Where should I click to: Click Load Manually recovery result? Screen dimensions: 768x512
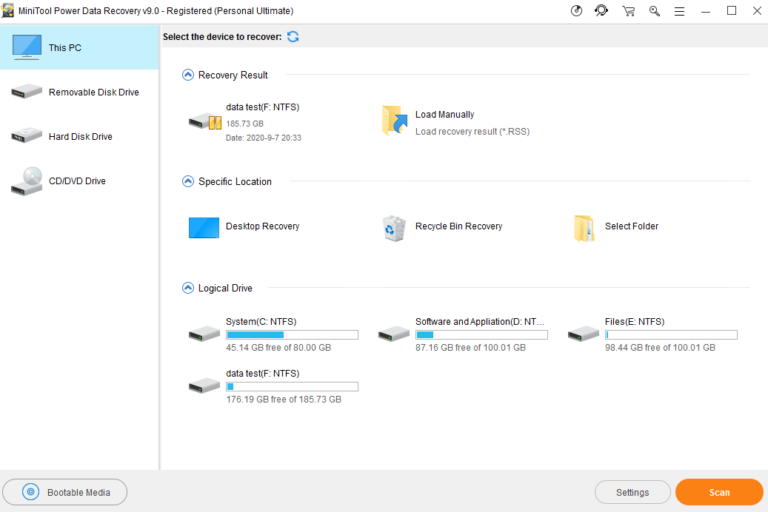click(x=393, y=121)
